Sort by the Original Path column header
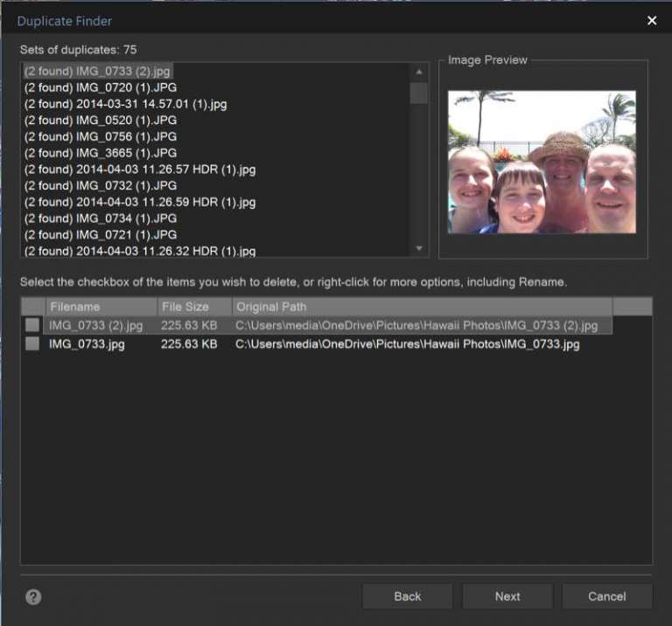Image resolution: width=672 pixels, height=626 pixels. [422, 307]
